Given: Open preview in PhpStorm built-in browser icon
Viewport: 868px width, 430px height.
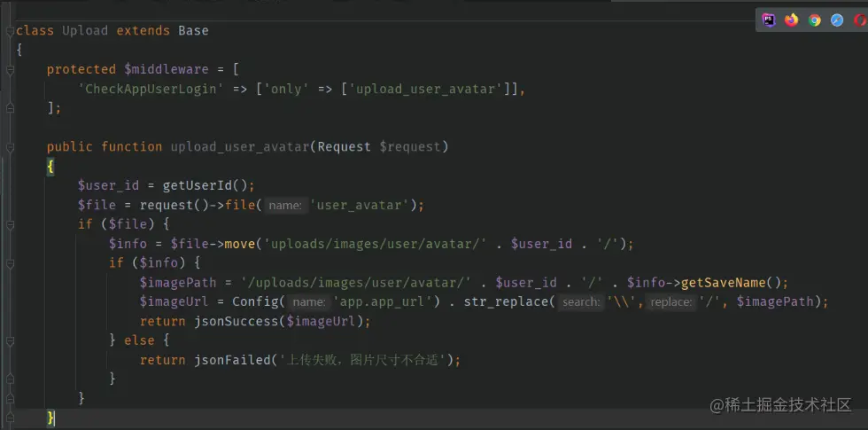Looking at the screenshot, I should pos(769,20).
